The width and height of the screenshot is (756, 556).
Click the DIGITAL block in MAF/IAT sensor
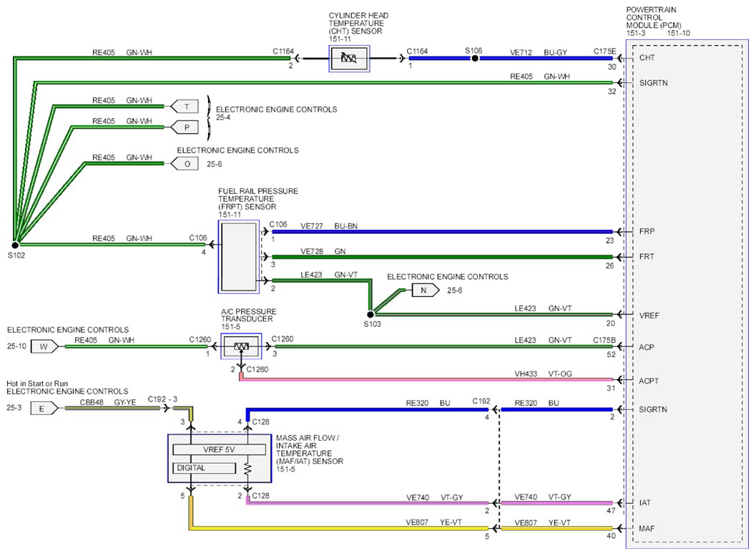[204, 468]
